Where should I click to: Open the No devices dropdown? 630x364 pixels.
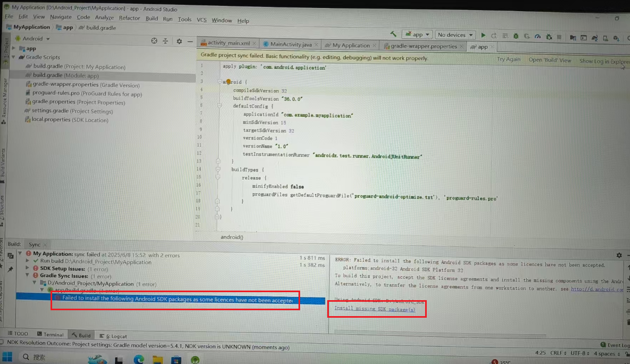[x=455, y=35]
